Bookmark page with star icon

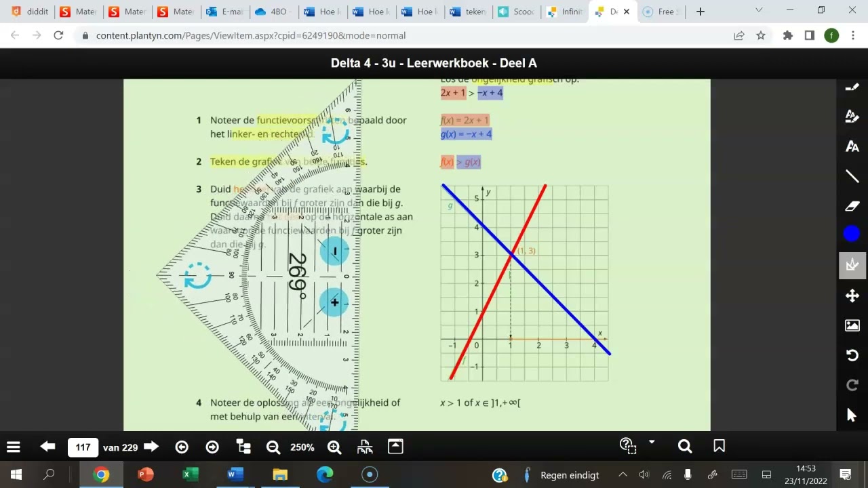coord(760,35)
